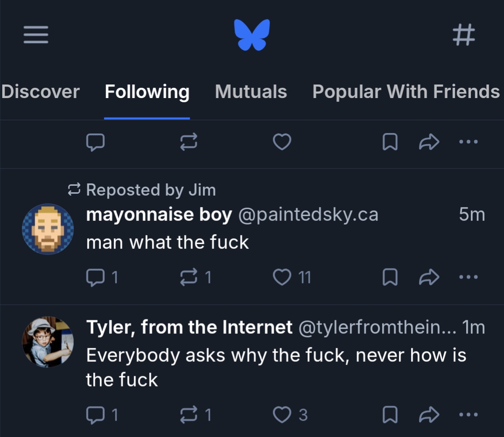Open the hamburger side menu
This screenshot has height=437, width=504.
(36, 35)
